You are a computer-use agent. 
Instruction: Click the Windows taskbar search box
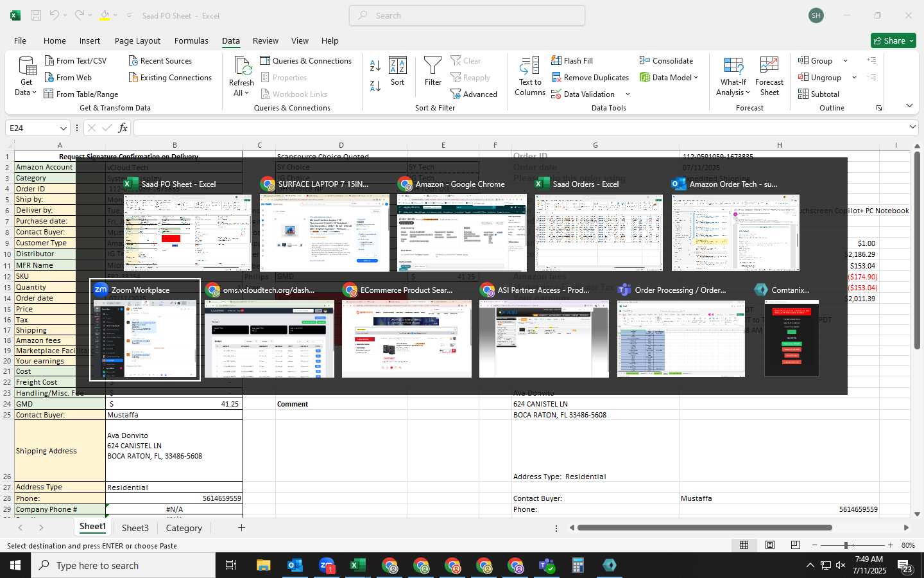(123, 565)
